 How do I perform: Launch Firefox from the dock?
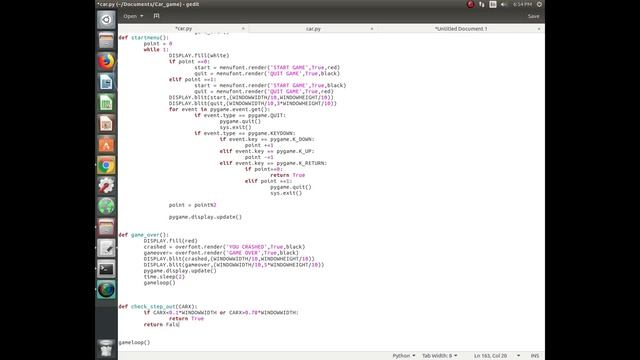(x=106, y=62)
